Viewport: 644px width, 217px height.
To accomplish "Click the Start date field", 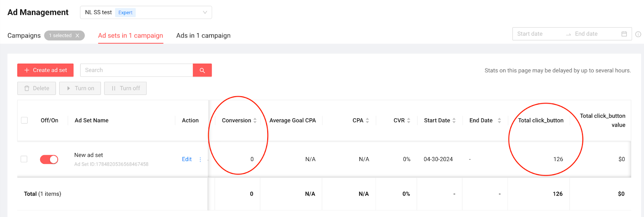I will pos(537,34).
